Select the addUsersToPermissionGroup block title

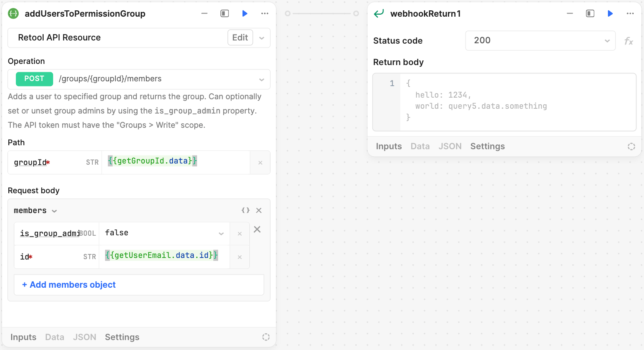coord(85,14)
